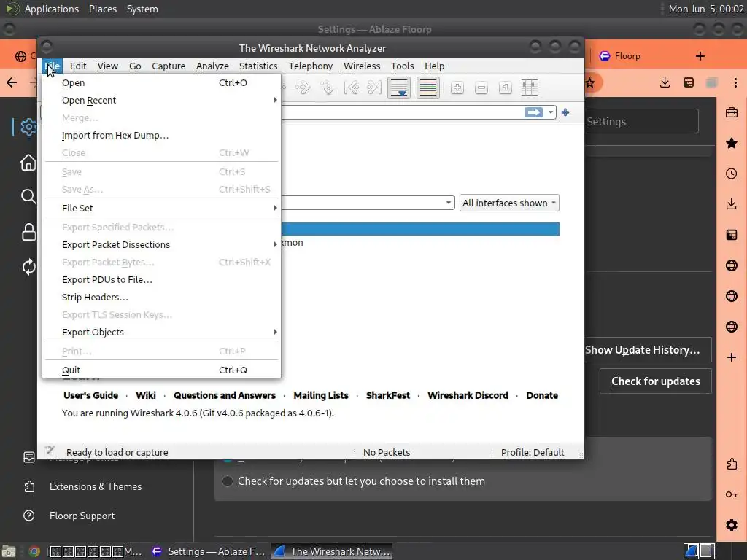Open Floorp sidebar history clock icon
747x560 pixels.
click(732, 174)
